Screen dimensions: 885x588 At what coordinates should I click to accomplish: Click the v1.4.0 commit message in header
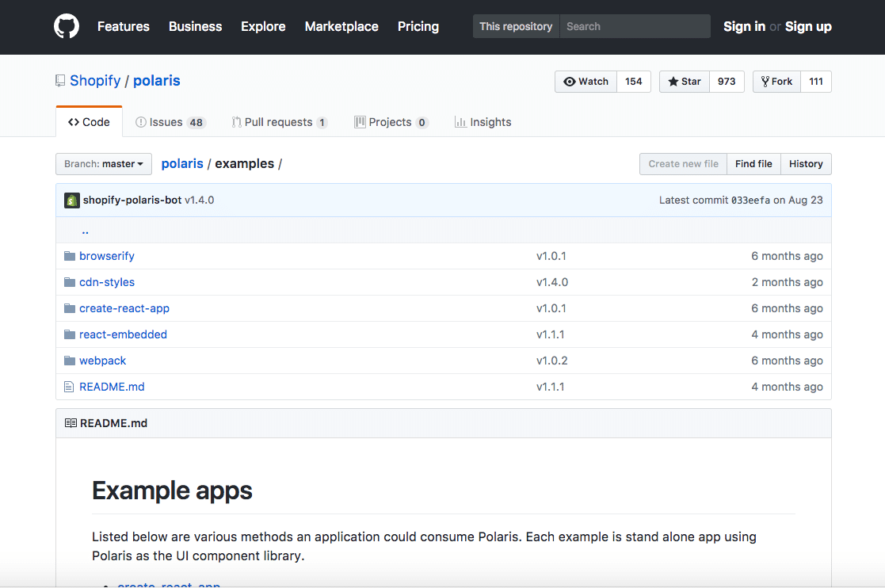point(199,200)
